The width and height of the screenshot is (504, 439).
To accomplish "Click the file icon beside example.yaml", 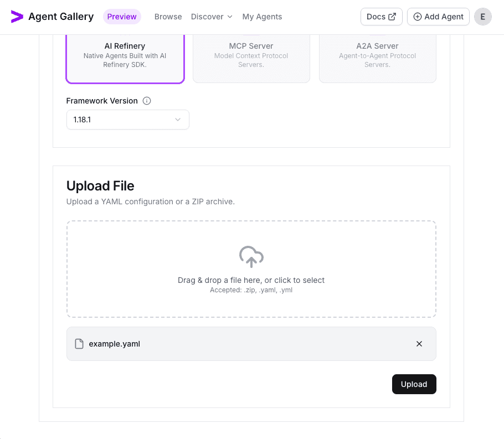I will [x=78, y=344].
